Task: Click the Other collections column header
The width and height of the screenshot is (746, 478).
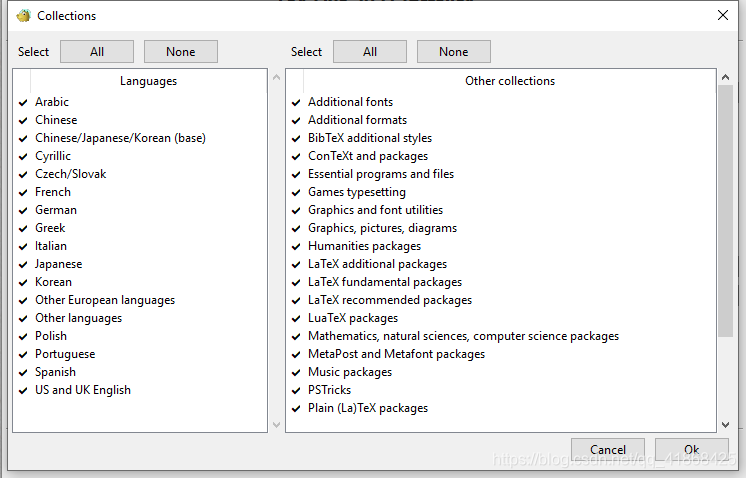Action: (510, 81)
